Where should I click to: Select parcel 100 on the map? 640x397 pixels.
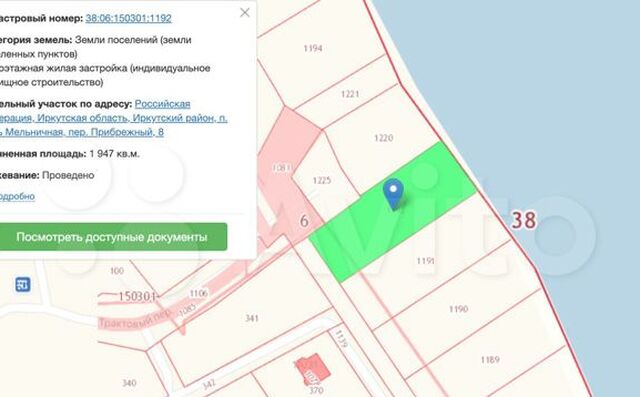117,271
